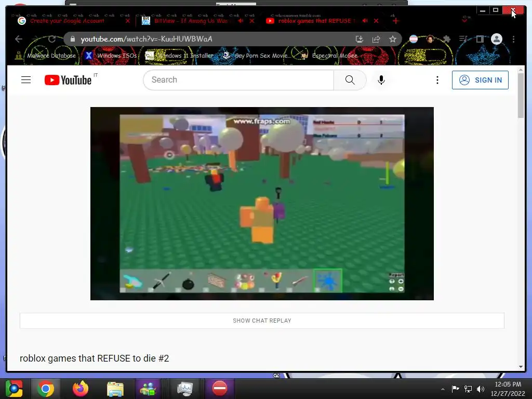Image resolution: width=532 pixels, height=399 pixels.
Task: Show hidden tray icons arrow
Action: (x=443, y=389)
